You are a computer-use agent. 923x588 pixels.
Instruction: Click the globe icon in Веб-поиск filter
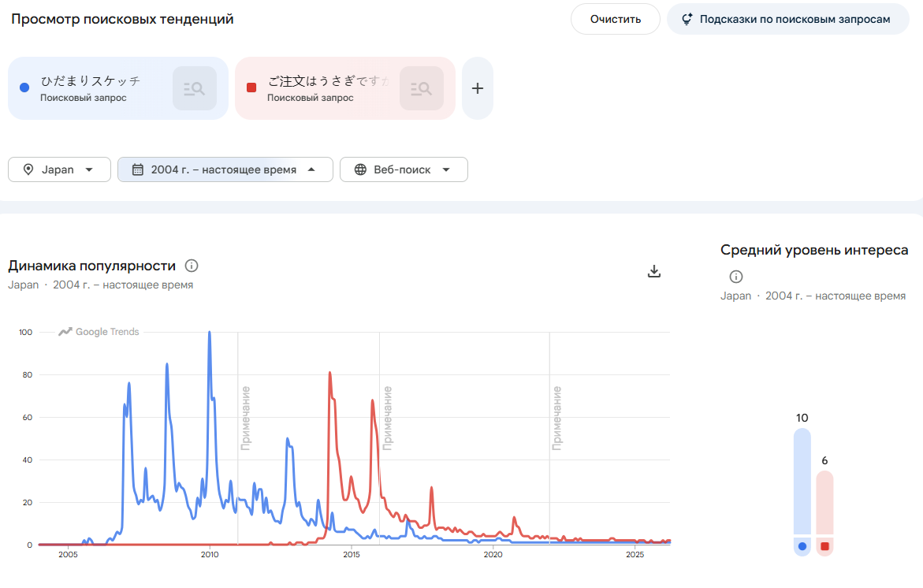(x=360, y=169)
